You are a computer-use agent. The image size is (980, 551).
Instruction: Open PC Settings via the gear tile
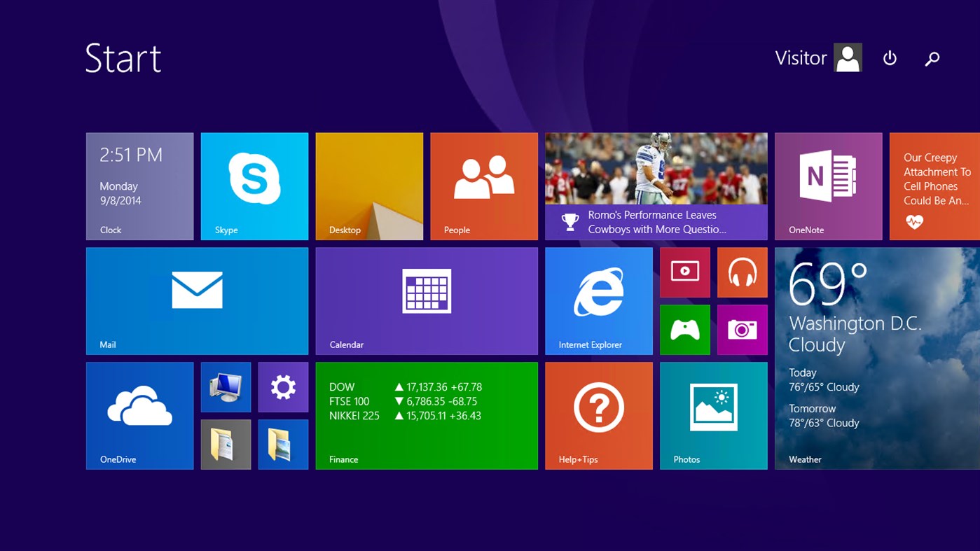pyautogui.click(x=282, y=386)
